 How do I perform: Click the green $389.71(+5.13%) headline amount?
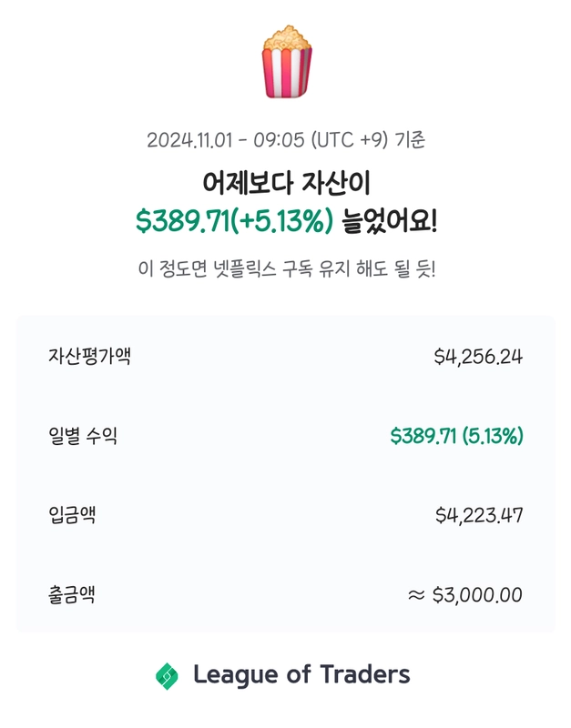235,220
